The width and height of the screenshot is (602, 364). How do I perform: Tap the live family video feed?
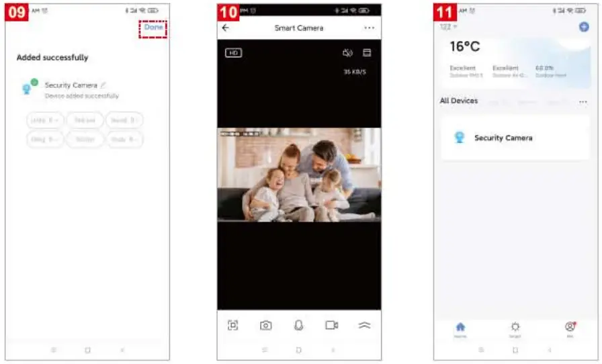pos(299,175)
